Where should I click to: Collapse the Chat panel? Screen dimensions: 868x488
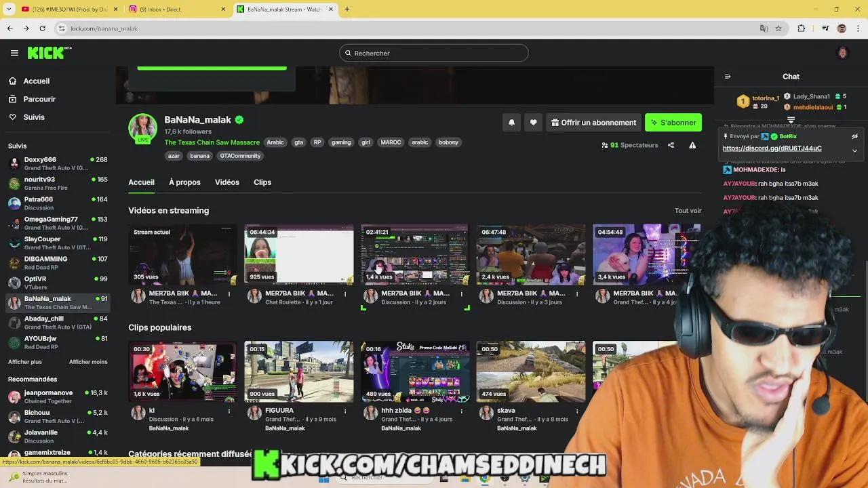coord(728,77)
